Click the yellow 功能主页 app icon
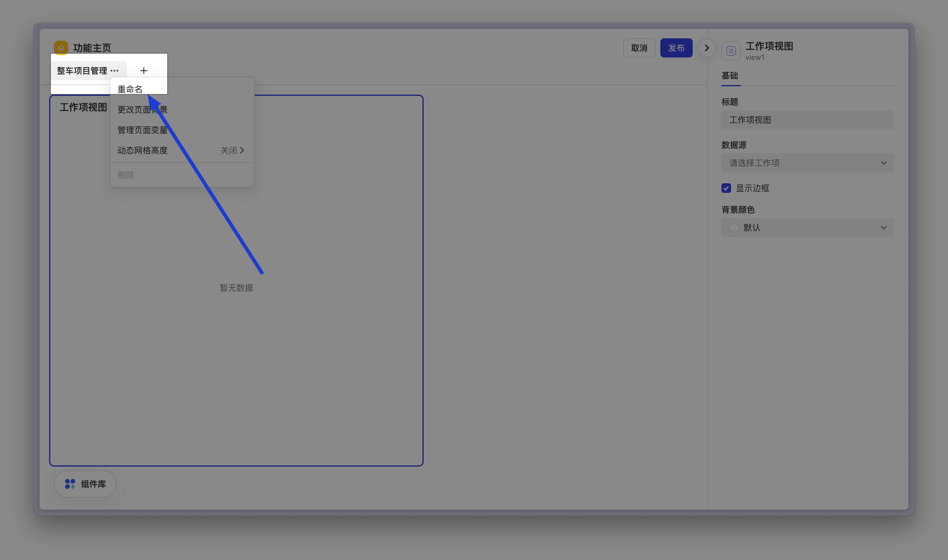The width and height of the screenshot is (948, 560). coord(61,48)
